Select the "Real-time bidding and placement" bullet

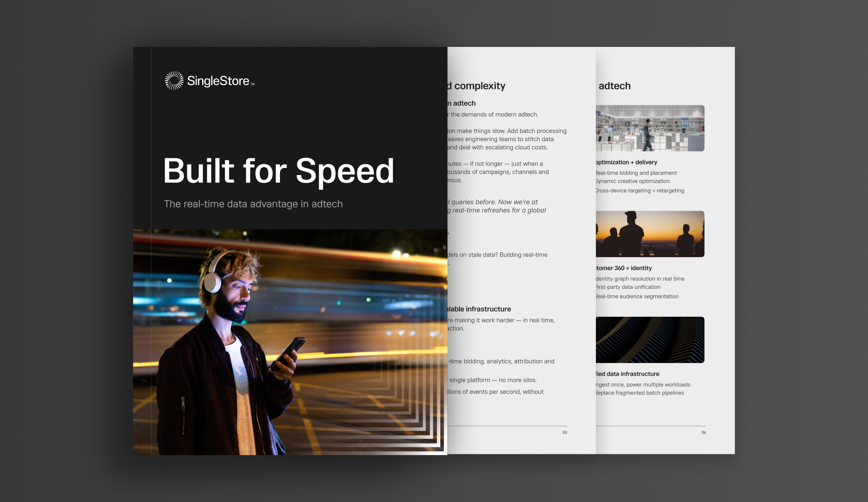[635, 172]
